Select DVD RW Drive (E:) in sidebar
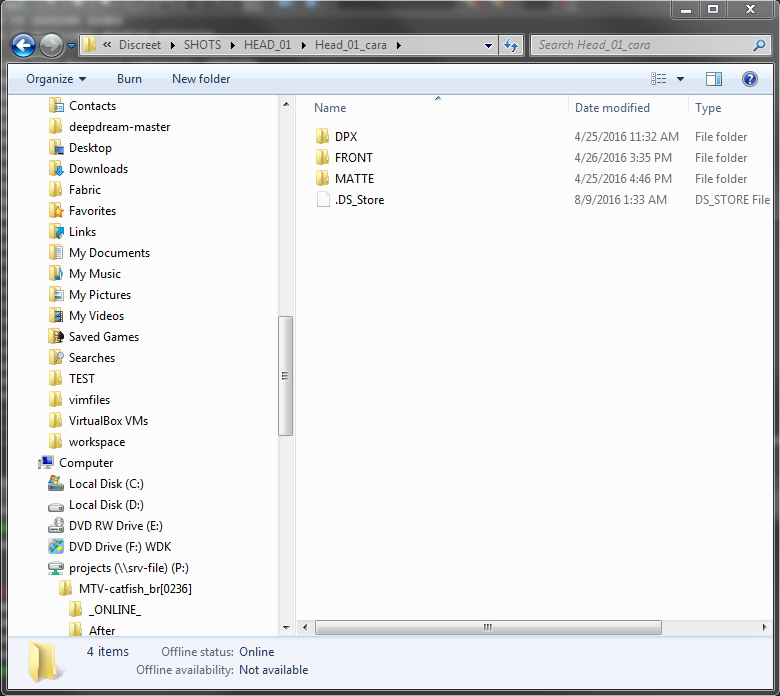780x696 pixels. (x=115, y=525)
